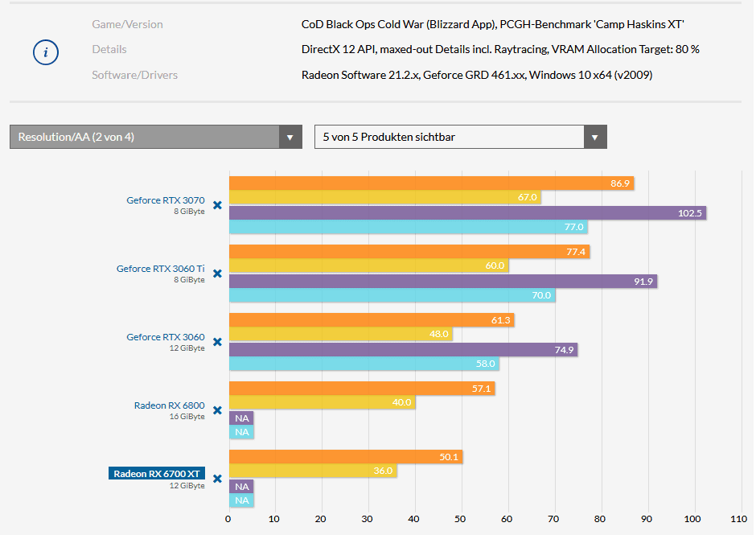
Task: Click the orange 86.9 bar for RTX 3070
Action: pos(432,183)
